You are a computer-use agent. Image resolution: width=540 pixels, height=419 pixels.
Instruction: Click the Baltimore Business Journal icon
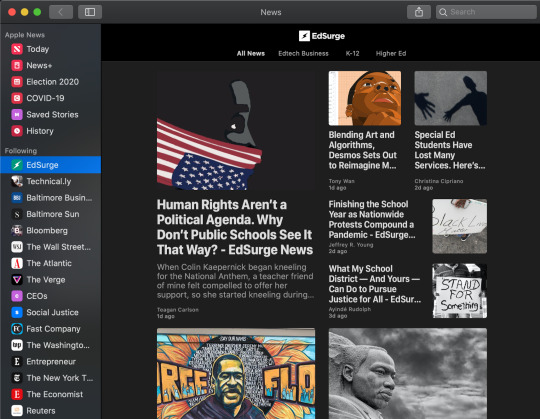click(x=17, y=198)
